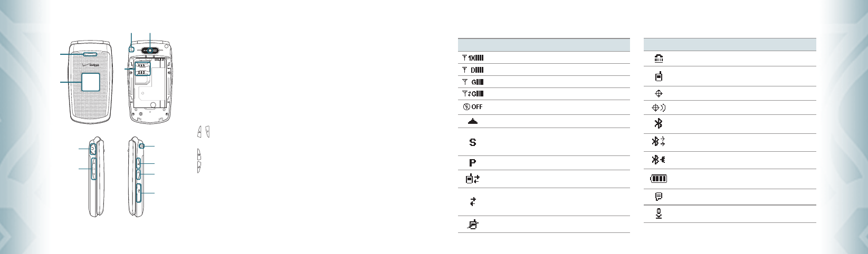Viewport: 868px width, 254px height.
Task: Click the D digital signal strength icon
Action: tap(473, 70)
